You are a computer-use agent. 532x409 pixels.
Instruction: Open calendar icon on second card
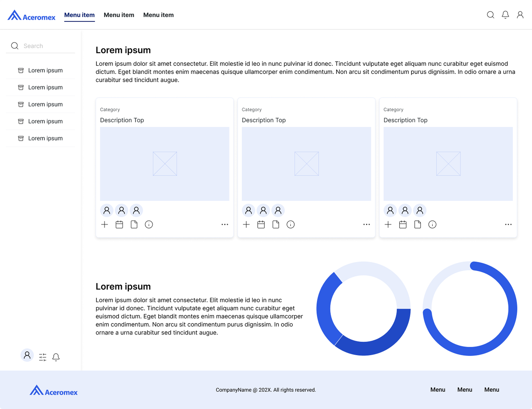pos(261,224)
